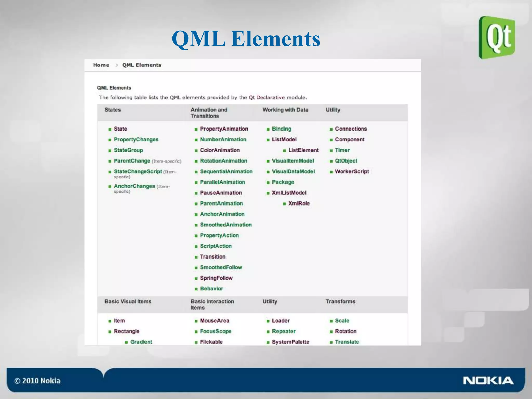
Task: Open the Timer element link
Action: [x=342, y=150]
